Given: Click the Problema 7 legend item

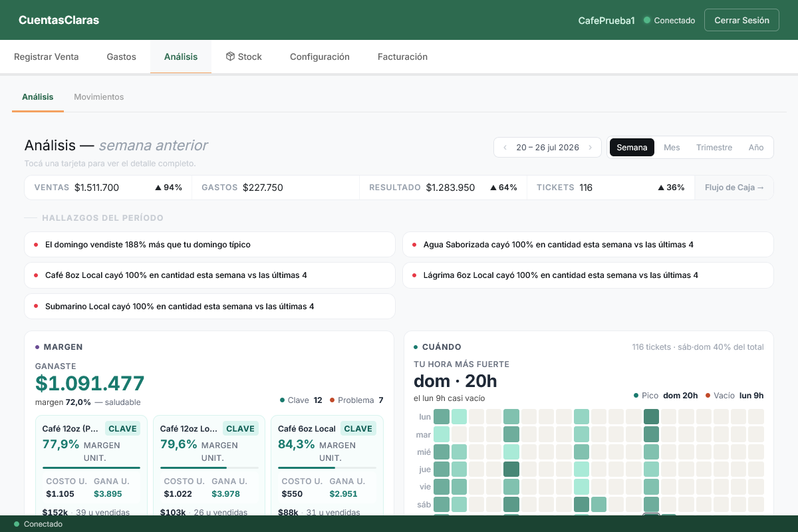Looking at the screenshot, I should pos(356,400).
